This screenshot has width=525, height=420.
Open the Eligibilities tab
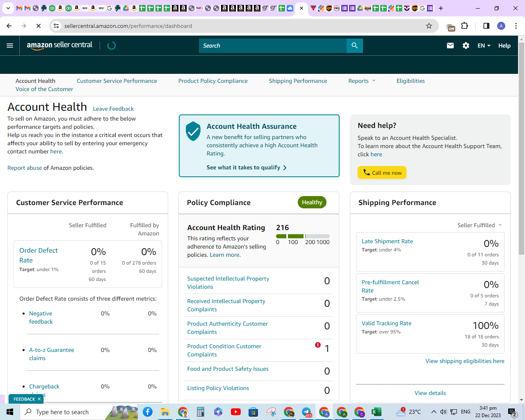tap(411, 81)
